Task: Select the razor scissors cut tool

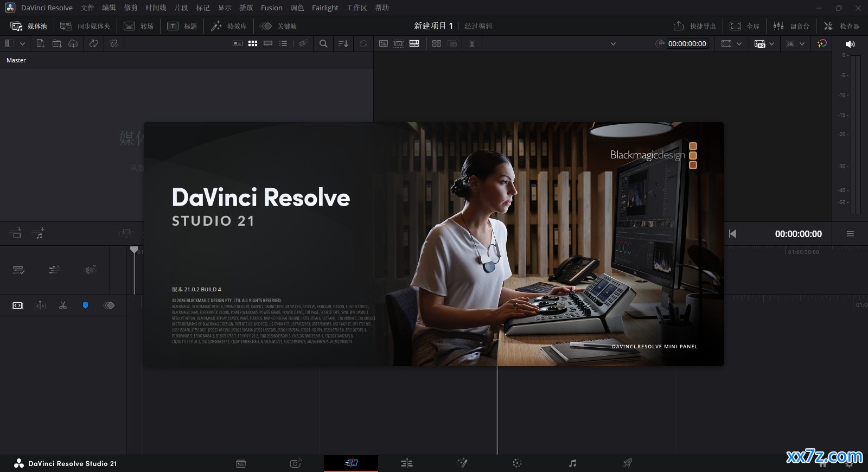Action: [63, 305]
